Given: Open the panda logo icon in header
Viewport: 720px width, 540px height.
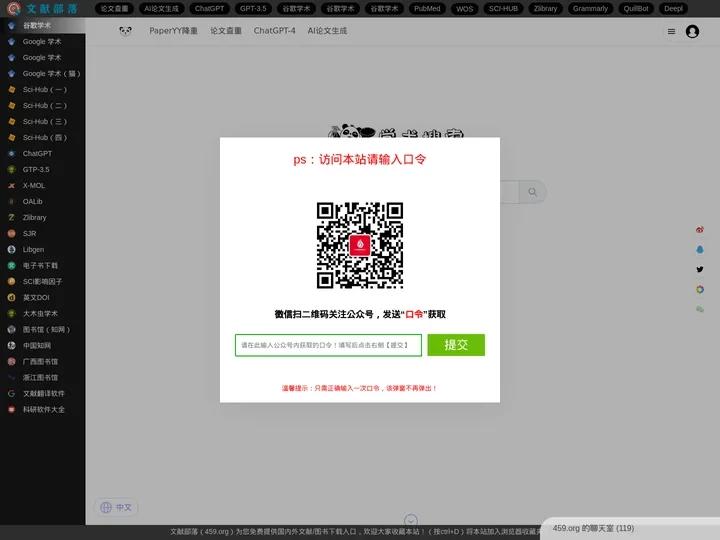Looking at the screenshot, I should (x=125, y=31).
